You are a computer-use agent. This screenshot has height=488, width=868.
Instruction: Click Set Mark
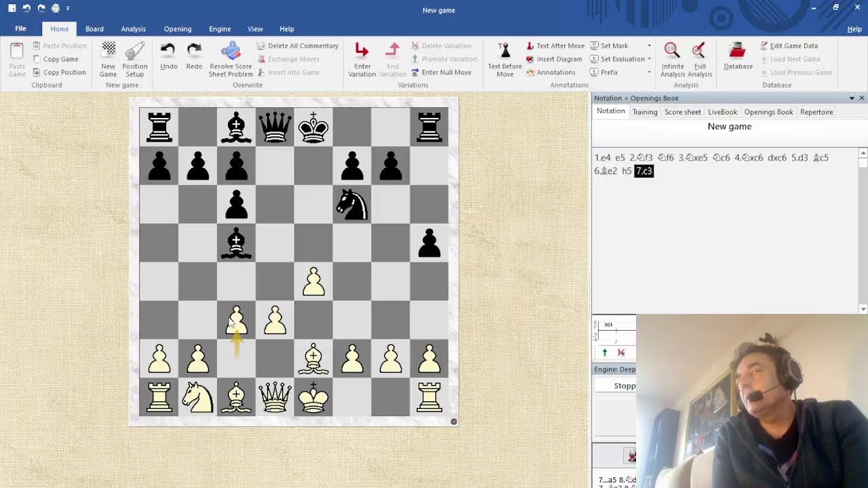(x=609, y=45)
